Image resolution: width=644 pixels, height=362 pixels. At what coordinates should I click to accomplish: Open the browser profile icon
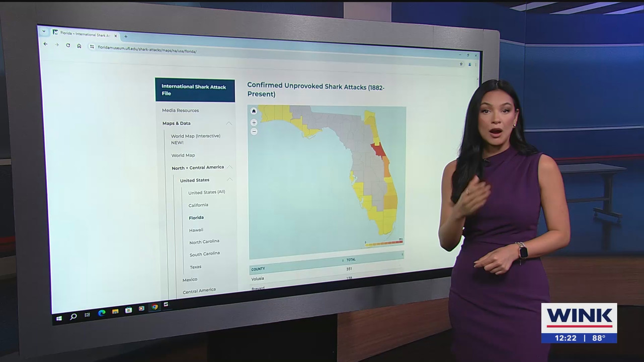pos(470,64)
